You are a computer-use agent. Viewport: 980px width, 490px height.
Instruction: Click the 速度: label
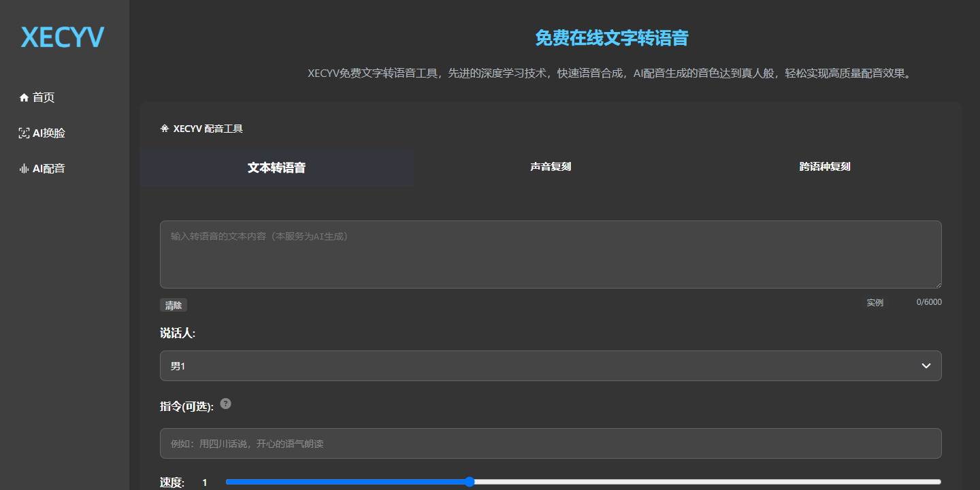coord(172,483)
